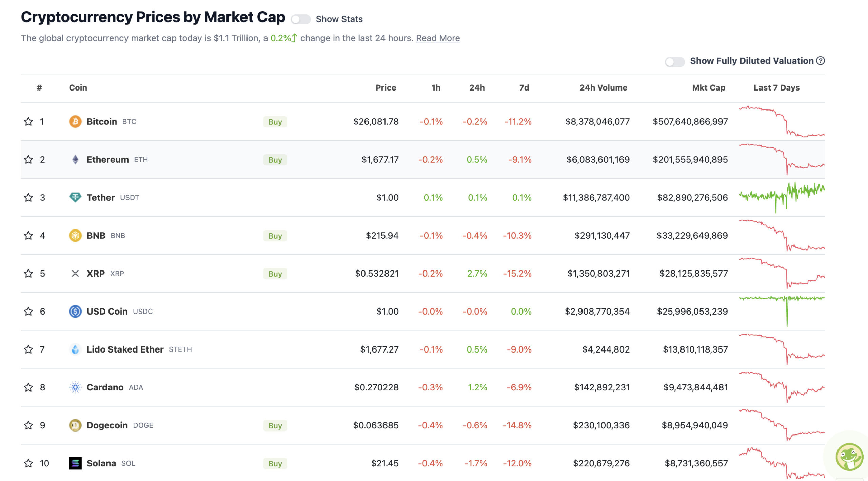The height and width of the screenshot is (481, 868).
Task: Click BNB price $215.94
Action: [x=382, y=235]
